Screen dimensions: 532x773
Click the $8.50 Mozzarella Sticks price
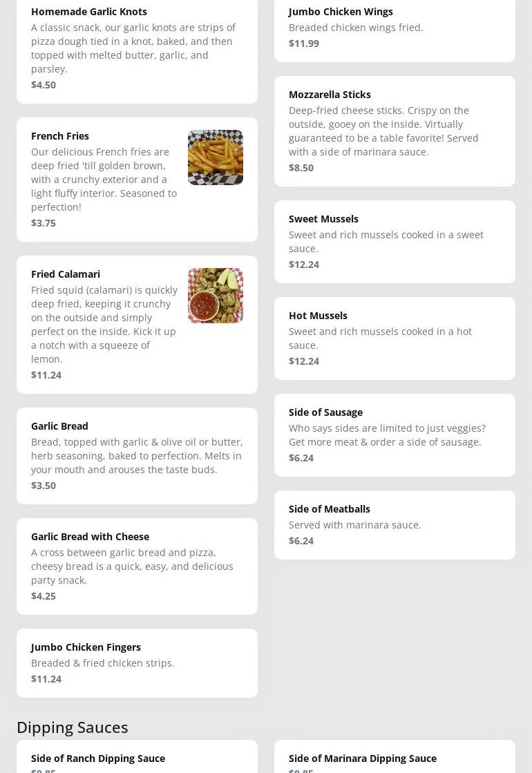[x=301, y=168]
